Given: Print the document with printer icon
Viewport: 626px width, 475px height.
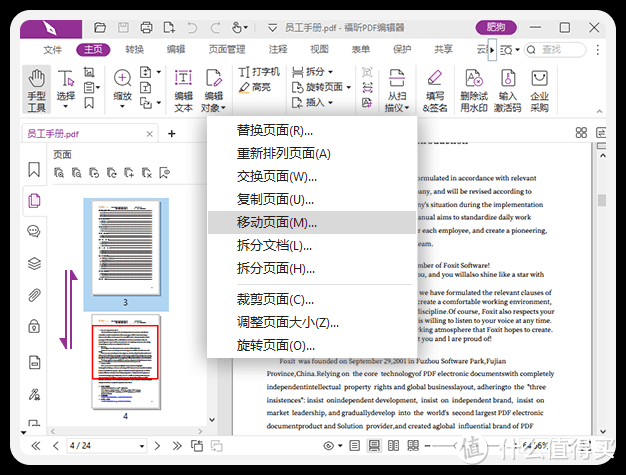Looking at the screenshot, I should pos(146,28).
